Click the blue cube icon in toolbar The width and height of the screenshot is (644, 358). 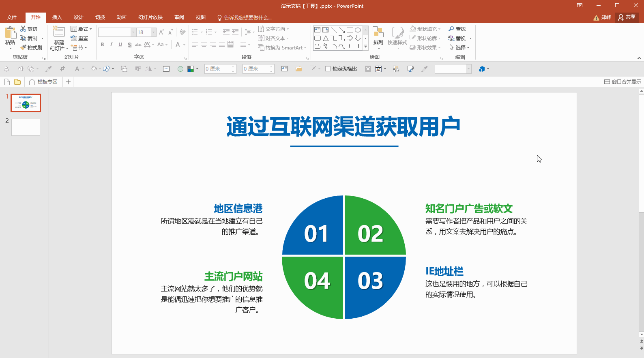(x=482, y=69)
